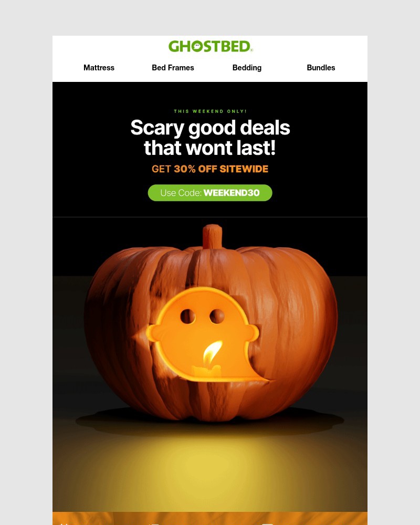This screenshot has height=525, width=420.
Task: Click the left eye of the carved ghost
Action: pos(188,317)
